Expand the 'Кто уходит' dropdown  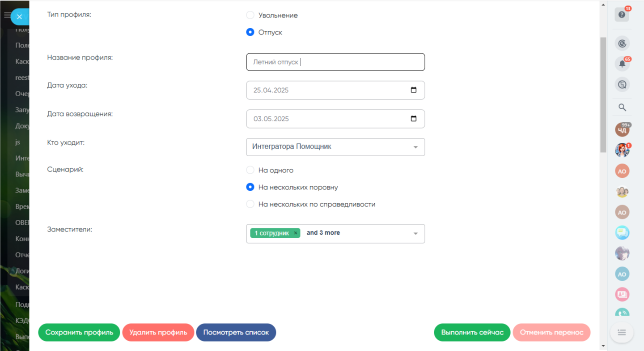pyautogui.click(x=415, y=147)
